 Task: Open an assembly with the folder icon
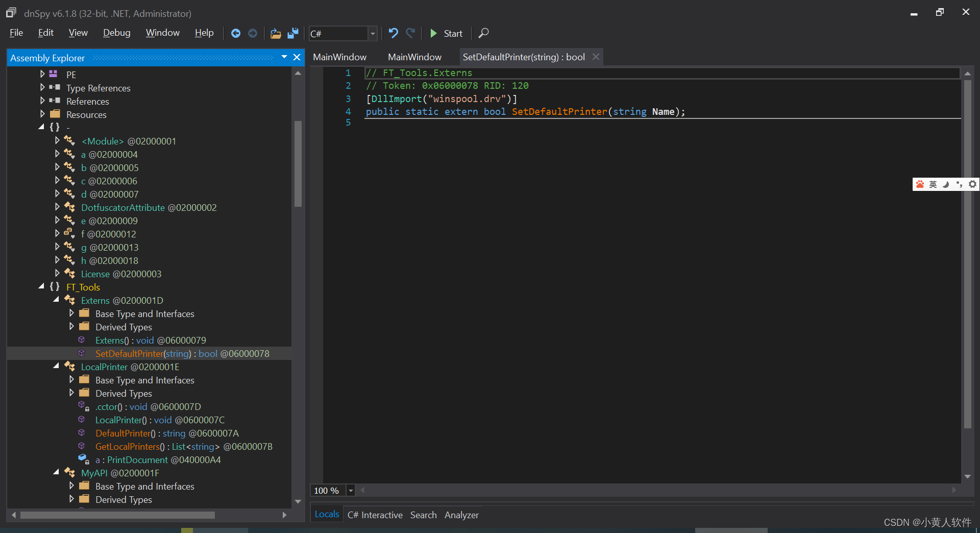(276, 33)
